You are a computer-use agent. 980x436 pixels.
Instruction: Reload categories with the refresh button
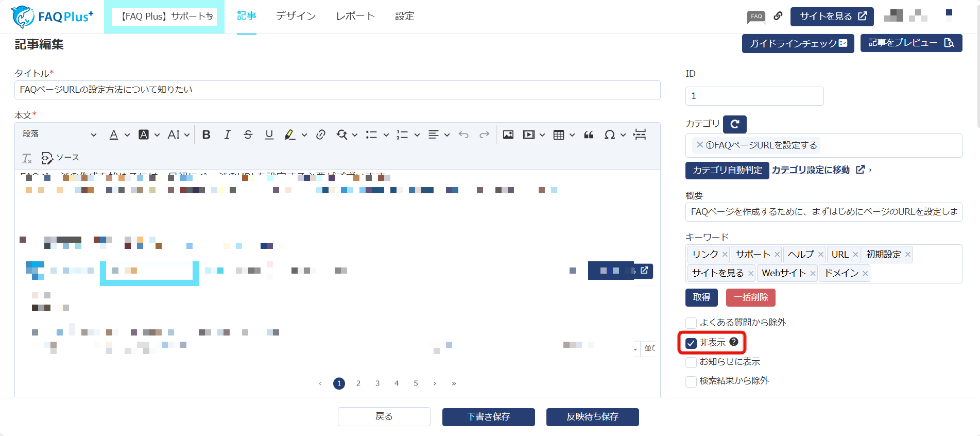point(735,124)
